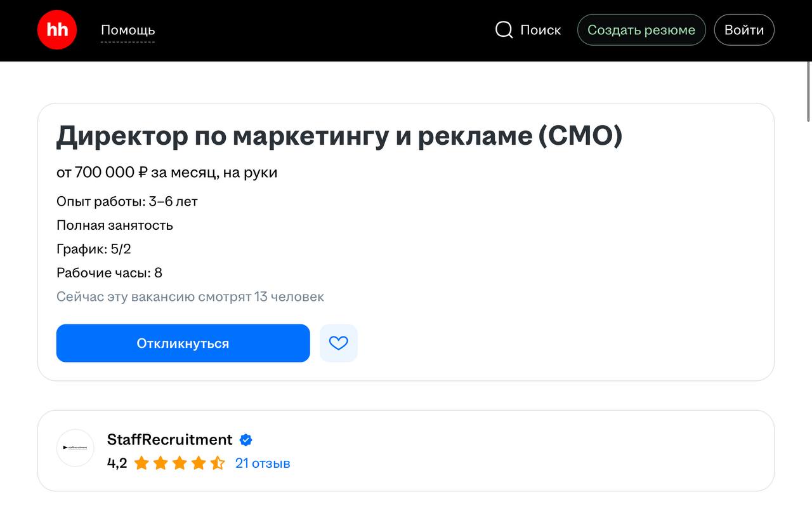Screen dimensions: 812x511
Task: Apply with the Откликнуться button
Action: 183,343
